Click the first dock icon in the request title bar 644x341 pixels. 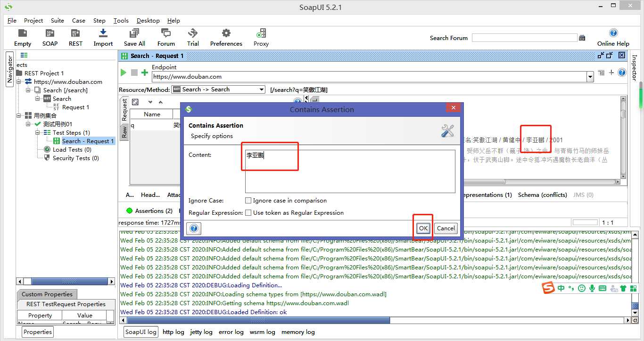tap(601, 56)
